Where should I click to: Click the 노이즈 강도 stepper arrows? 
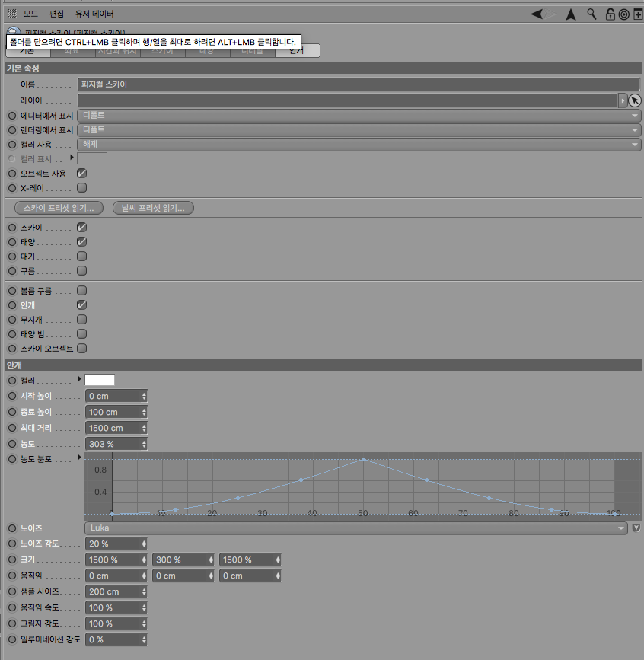coord(144,544)
